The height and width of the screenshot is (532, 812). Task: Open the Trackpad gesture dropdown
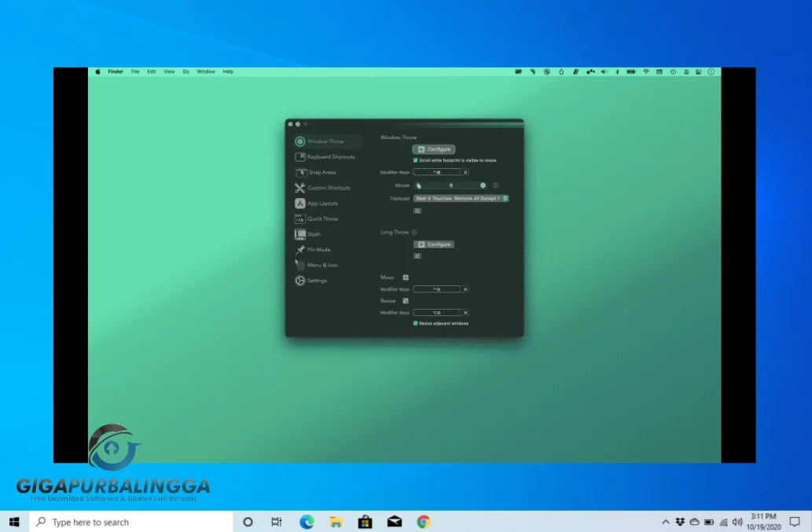(x=460, y=199)
